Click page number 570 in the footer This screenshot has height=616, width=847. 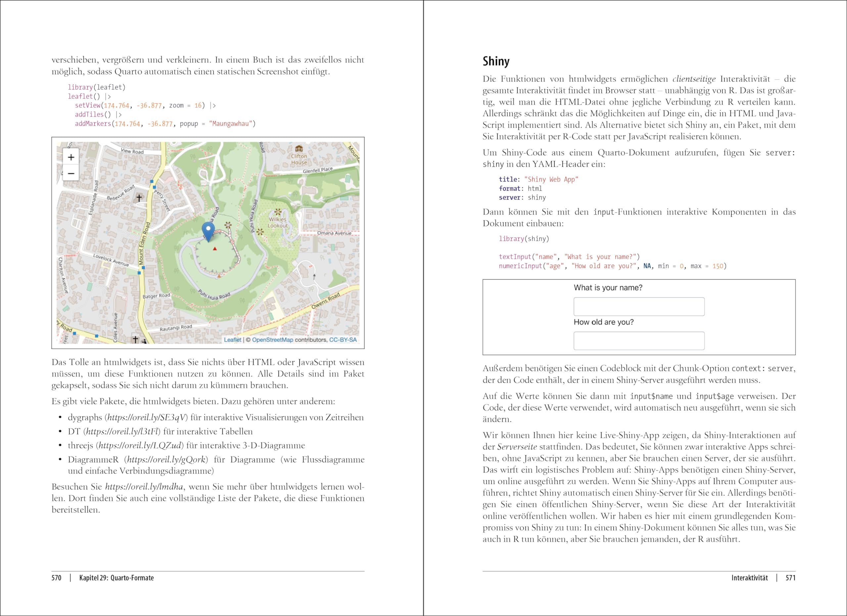(56, 578)
